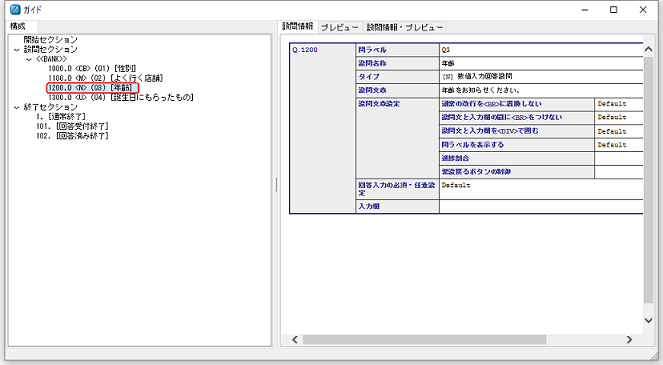
Task: Select the 終了セクション tree item
Action: (51, 107)
